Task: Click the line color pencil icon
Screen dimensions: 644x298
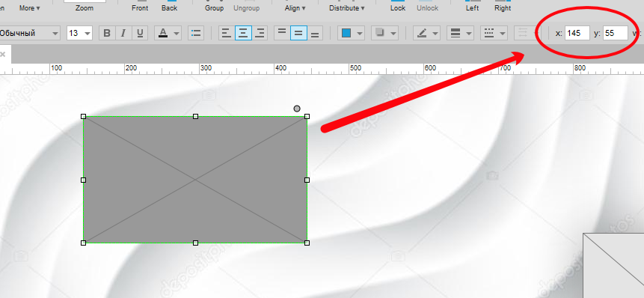Action: coord(422,33)
